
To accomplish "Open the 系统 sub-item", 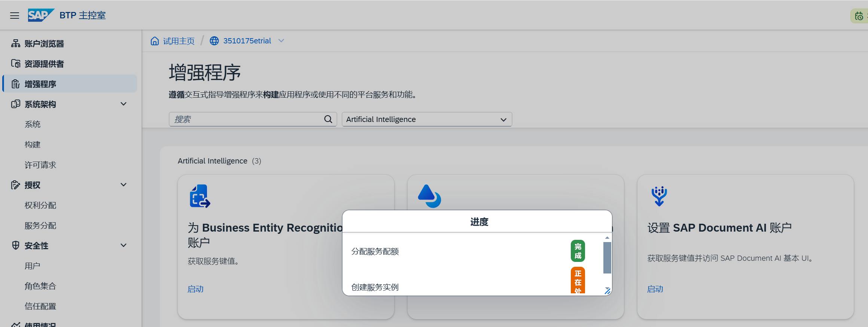I will tap(33, 124).
